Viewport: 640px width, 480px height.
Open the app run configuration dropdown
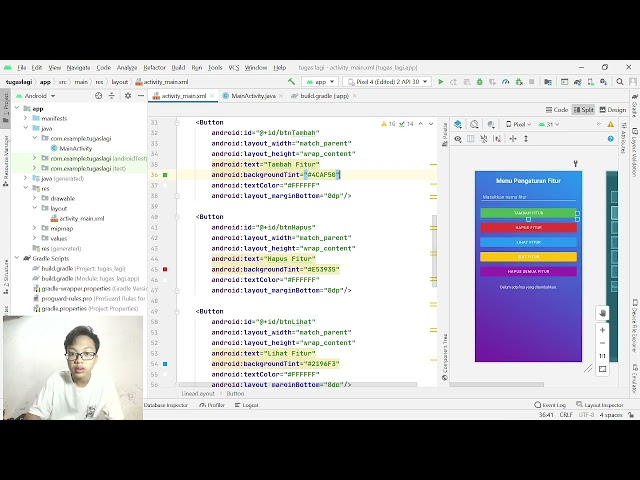pos(320,82)
